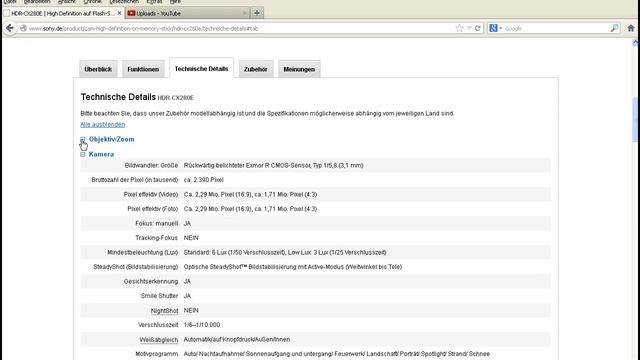Click the '1/6–1/10.000' shutter value
The image size is (640, 360).
tap(202, 324)
